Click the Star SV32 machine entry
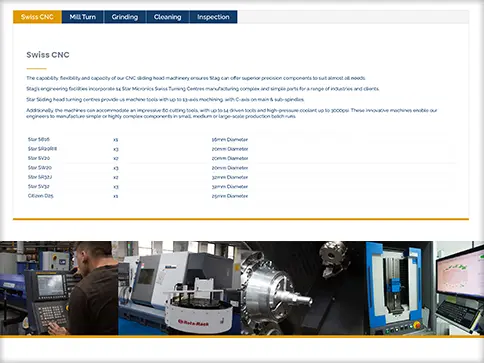The image size is (484, 363). coord(39,186)
